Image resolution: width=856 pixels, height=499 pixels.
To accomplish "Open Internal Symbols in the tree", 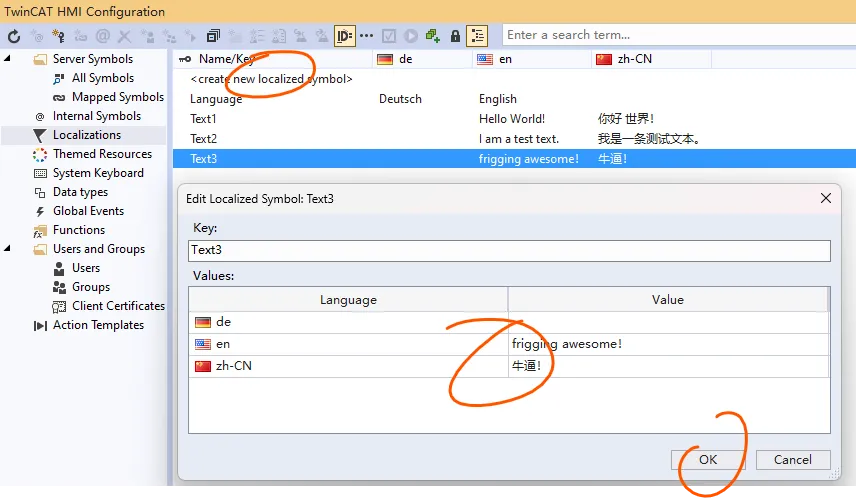I will (x=97, y=116).
